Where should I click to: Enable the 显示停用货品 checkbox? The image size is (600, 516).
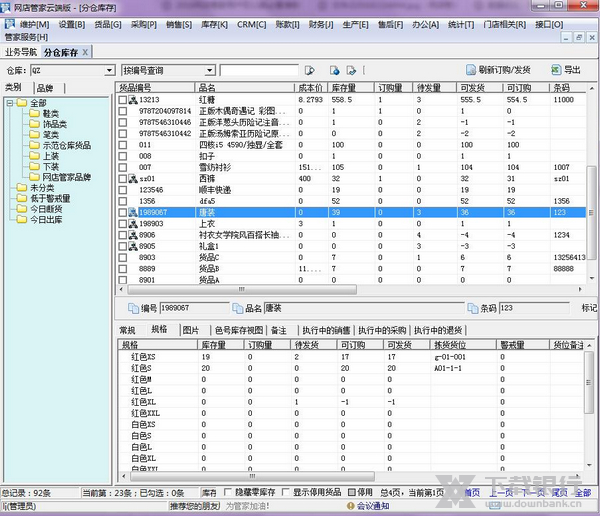[x=285, y=492]
